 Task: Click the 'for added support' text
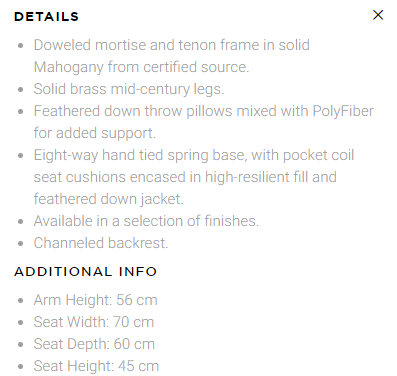95,133
